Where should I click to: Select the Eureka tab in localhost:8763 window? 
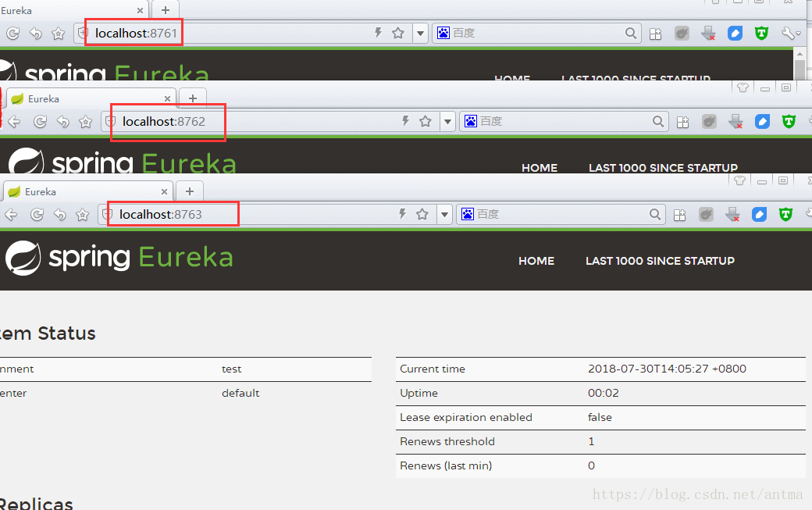88,191
